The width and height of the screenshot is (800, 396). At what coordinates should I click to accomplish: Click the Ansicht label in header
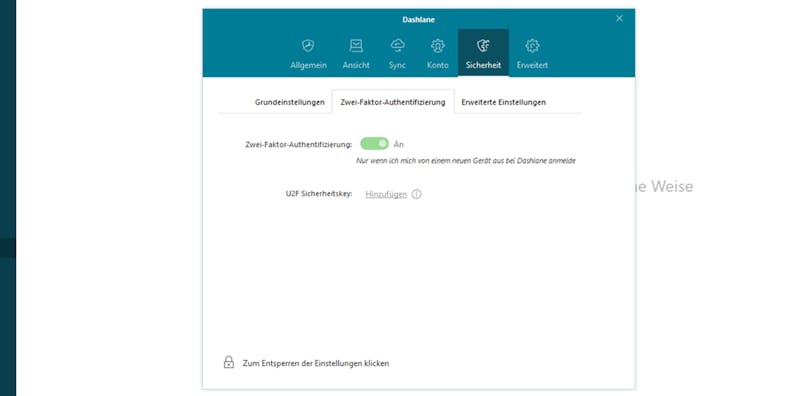click(x=356, y=65)
